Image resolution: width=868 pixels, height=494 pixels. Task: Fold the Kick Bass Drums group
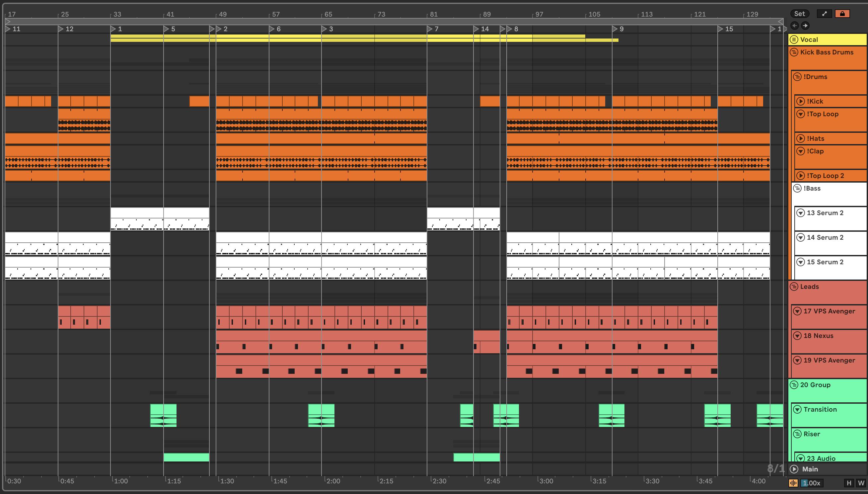click(x=794, y=52)
